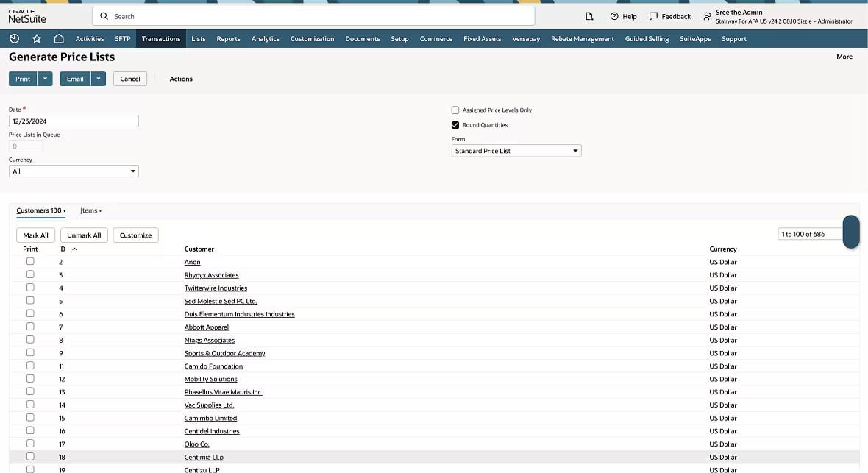Open the Twitterwire Industries customer link
868x473 pixels.
point(216,288)
